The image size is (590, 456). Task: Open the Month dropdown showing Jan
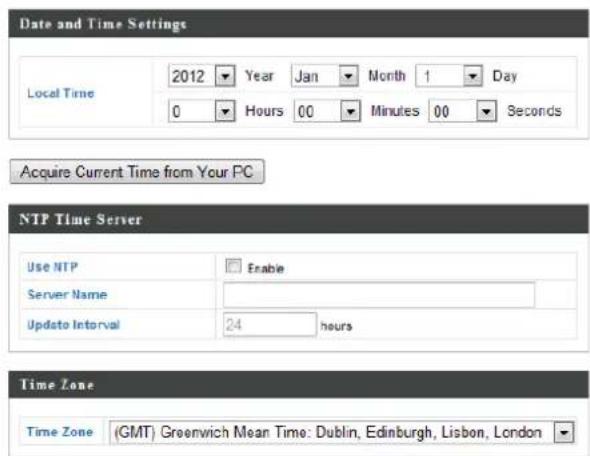coord(325,76)
